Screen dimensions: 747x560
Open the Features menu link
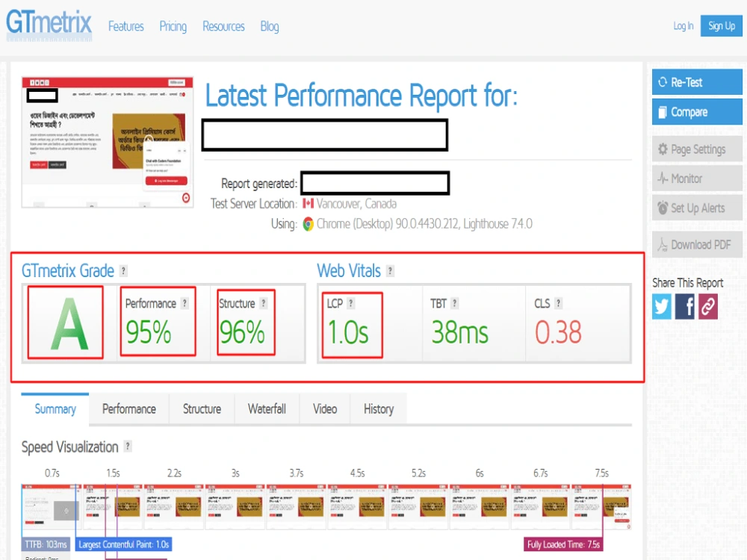(125, 26)
